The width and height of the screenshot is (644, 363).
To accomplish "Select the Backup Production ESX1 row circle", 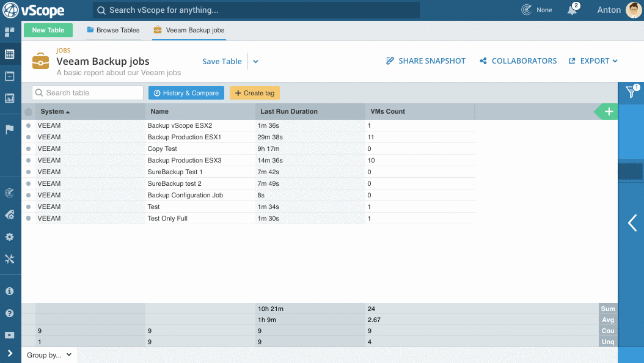I will coord(28,137).
